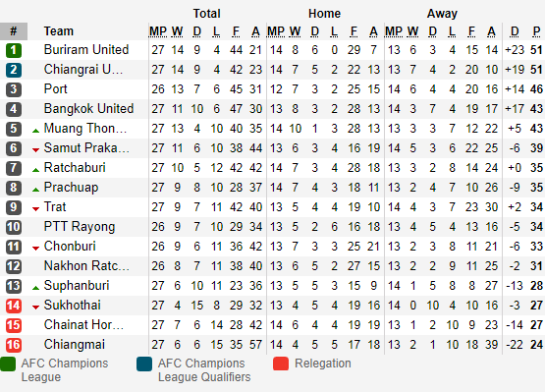This screenshot has width=545, height=392.
Task: Select the Away section heading
Action: (442, 13)
